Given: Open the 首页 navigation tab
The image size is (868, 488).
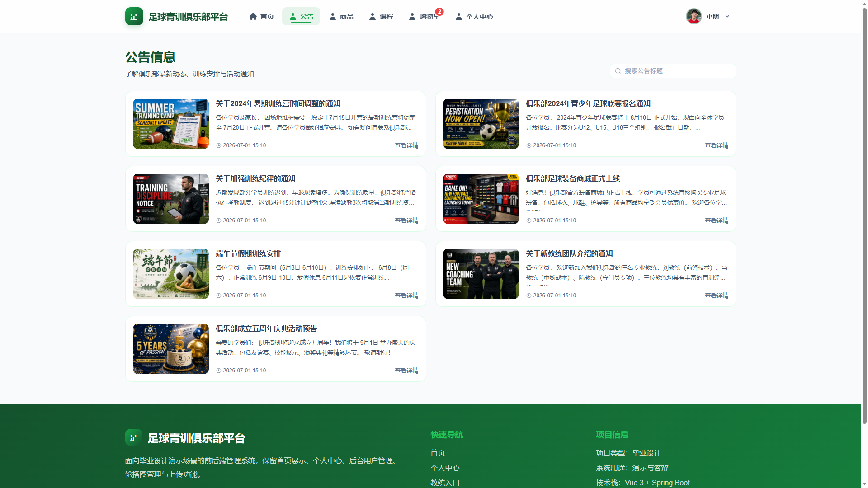Looking at the screenshot, I should pyautogui.click(x=261, y=16).
